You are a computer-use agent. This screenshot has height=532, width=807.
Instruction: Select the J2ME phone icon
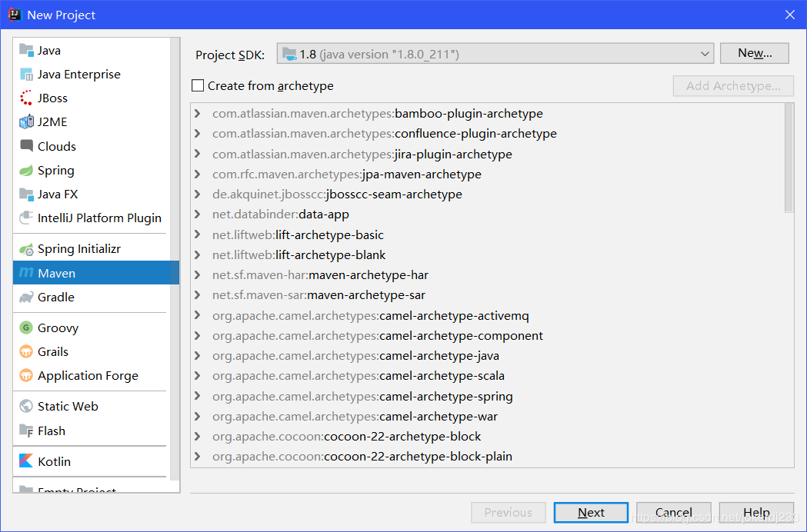click(x=26, y=122)
